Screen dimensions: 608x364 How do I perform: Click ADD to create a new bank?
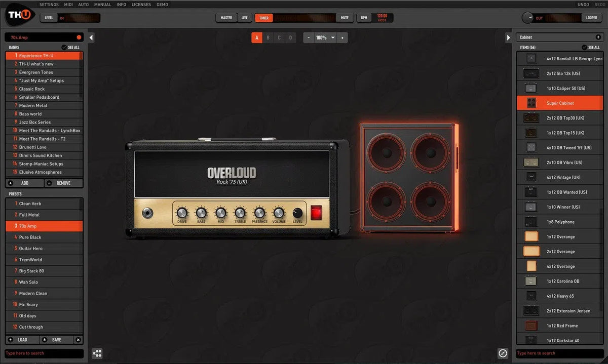(x=24, y=182)
